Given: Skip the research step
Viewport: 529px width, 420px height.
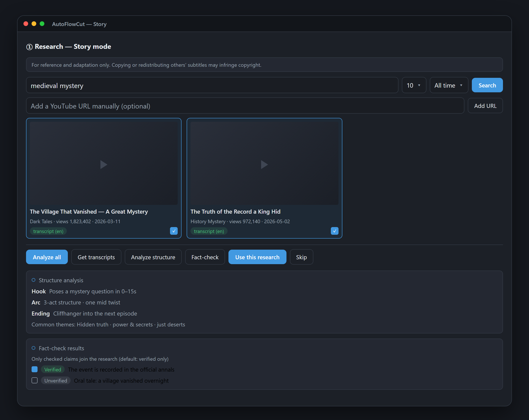Looking at the screenshot, I should pyautogui.click(x=301, y=257).
